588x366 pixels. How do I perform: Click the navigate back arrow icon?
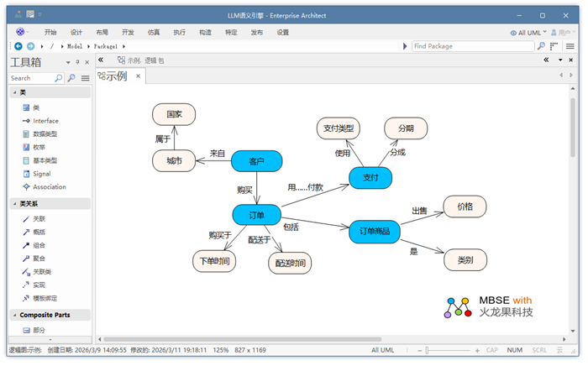click(18, 46)
